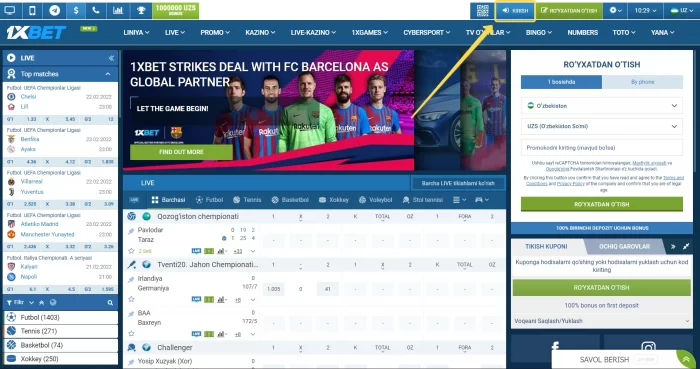The width and height of the screenshot is (700, 369).
Task: Click the Futbol filter icon in LIVE tabs
Action: [x=199, y=200]
